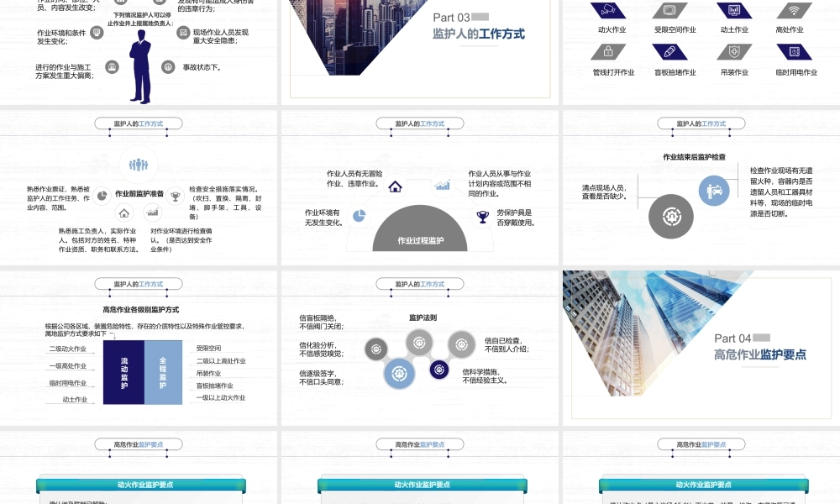Image resolution: width=840 pixels, height=504 pixels.
Task: Click the Wi-Fi icon above 高处作业
Action: 793,10
